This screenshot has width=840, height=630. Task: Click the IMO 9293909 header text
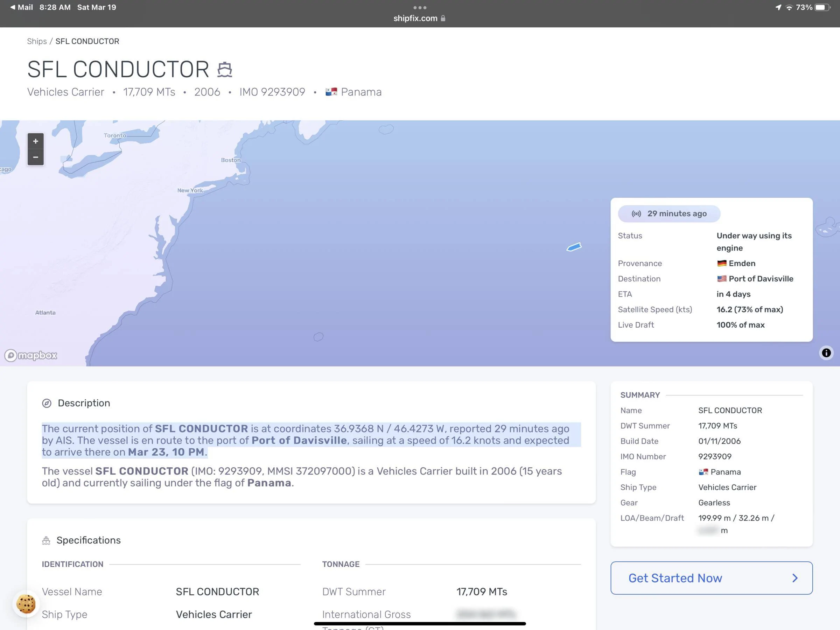tap(272, 92)
